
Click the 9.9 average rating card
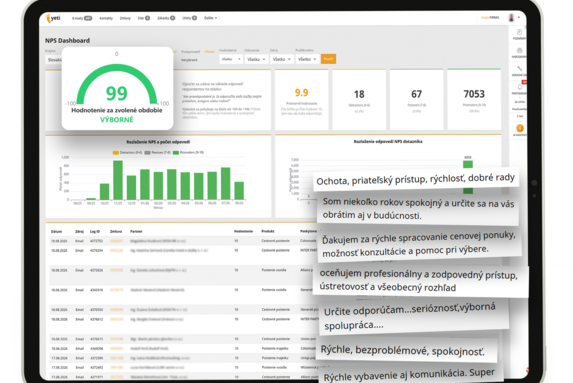tap(301, 99)
